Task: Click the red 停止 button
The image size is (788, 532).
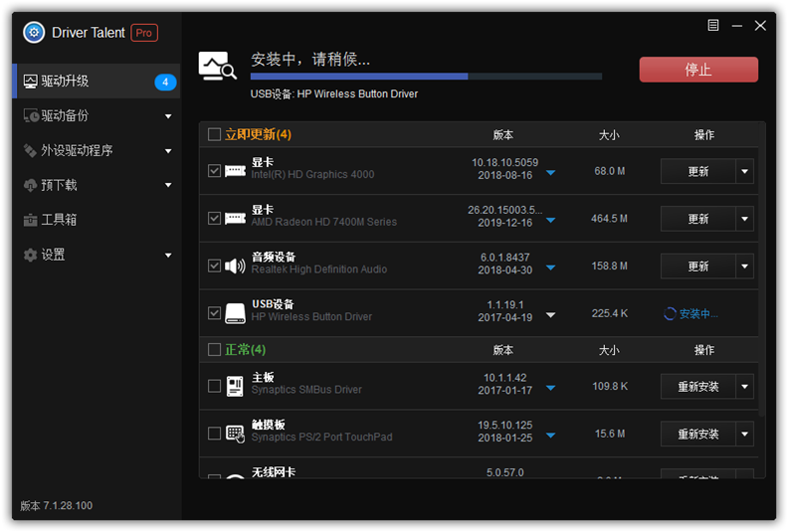Action: point(698,70)
